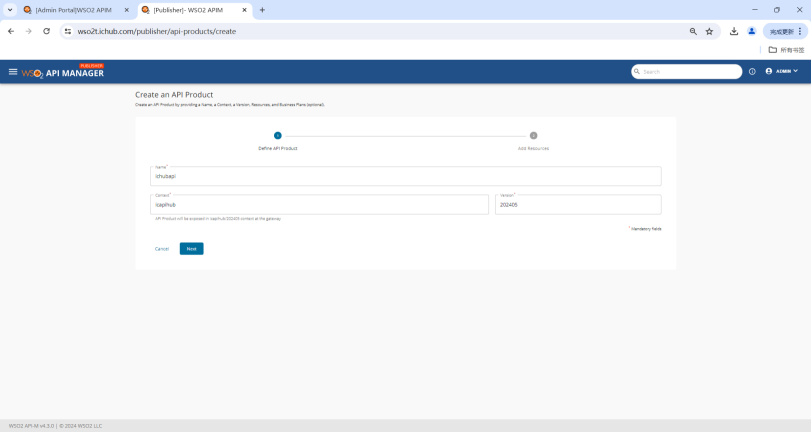Open a new browser tab

tap(262, 10)
